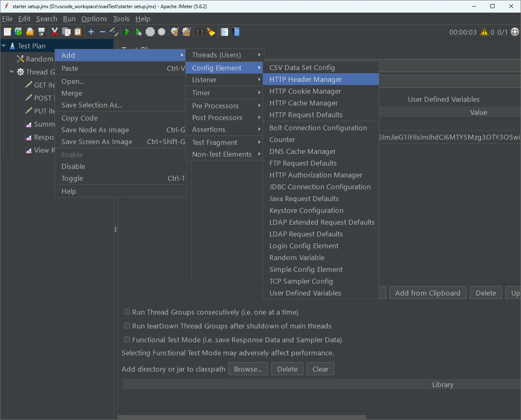Click the Clear All brooms icon
Image resolution: width=521 pixels, height=420 pixels.
[186, 32]
